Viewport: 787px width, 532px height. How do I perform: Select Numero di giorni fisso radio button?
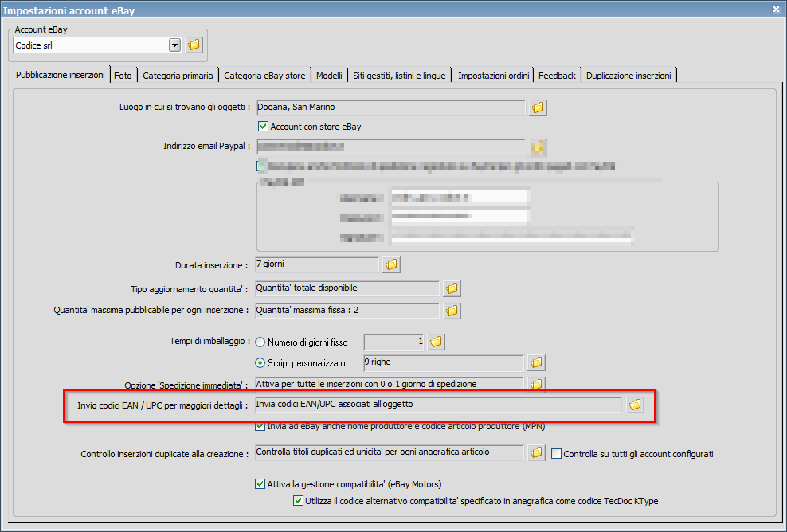pos(260,342)
